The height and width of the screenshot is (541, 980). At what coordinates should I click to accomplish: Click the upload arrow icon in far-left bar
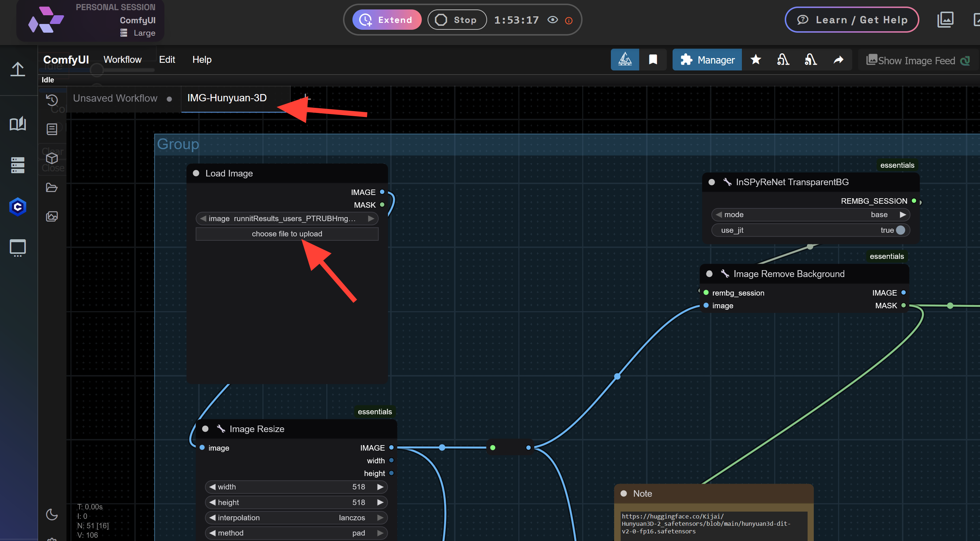point(18,69)
